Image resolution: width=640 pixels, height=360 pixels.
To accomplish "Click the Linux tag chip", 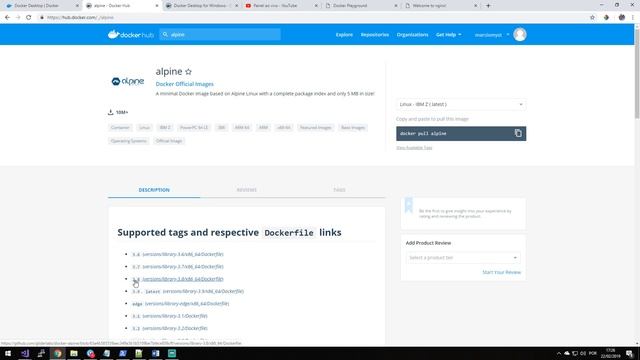I will coord(144,128).
